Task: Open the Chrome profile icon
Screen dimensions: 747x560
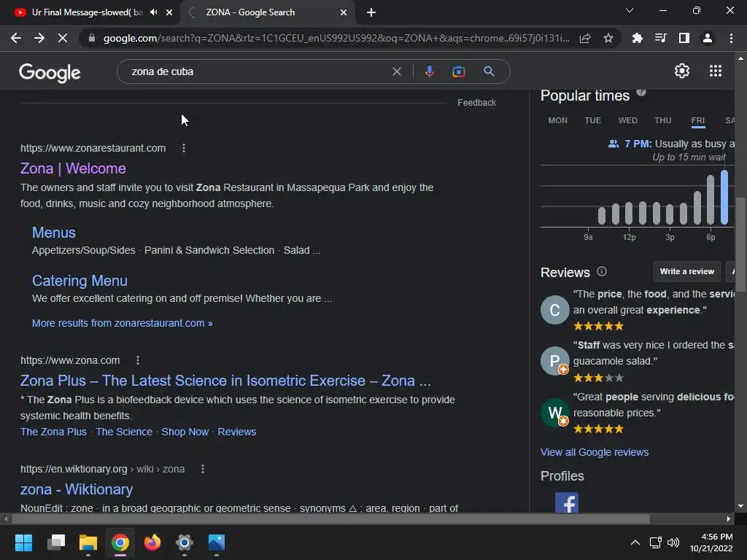Action: click(x=708, y=38)
